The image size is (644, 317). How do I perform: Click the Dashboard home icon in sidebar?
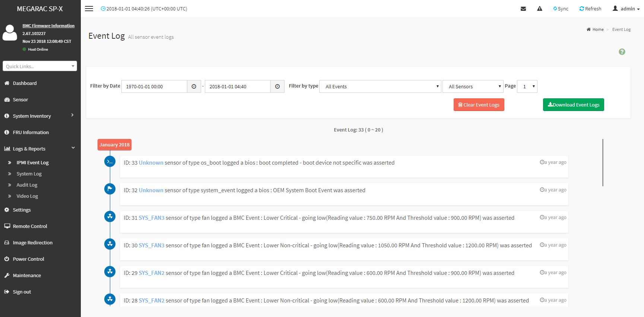tap(7, 83)
